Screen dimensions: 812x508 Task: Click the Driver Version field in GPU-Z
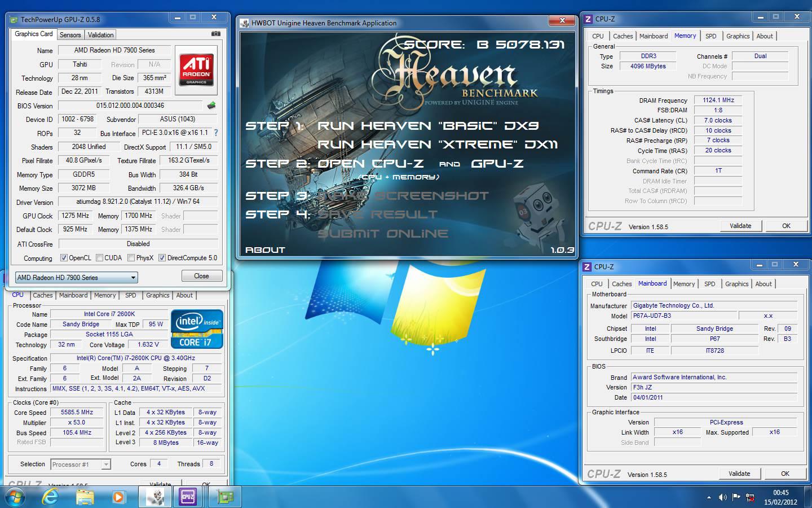pyautogui.click(x=138, y=202)
